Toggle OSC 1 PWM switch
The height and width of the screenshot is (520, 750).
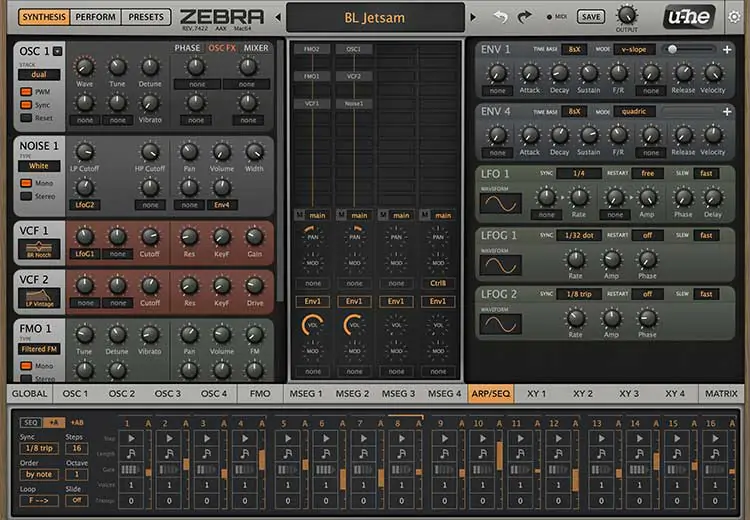point(26,91)
